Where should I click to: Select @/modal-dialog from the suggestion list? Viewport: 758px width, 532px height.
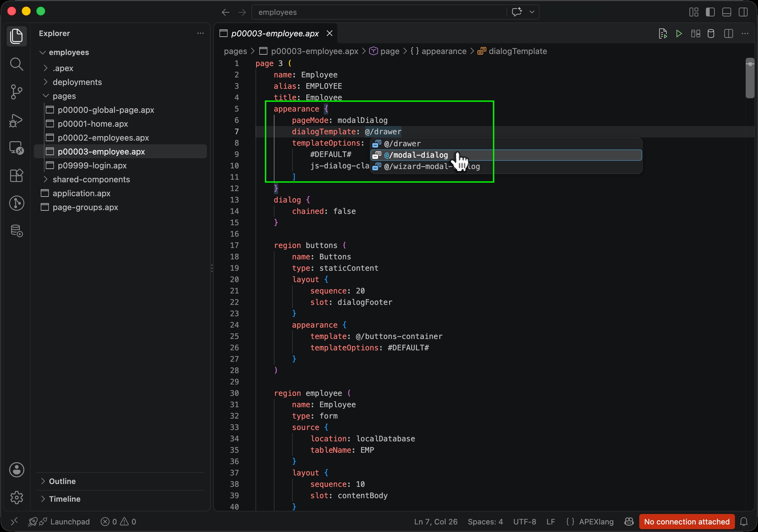point(506,155)
